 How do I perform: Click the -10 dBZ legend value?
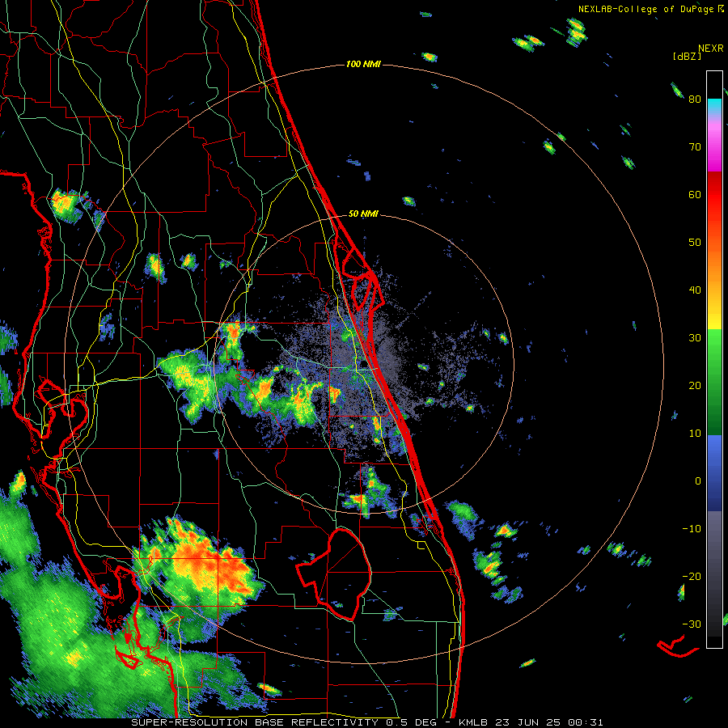point(692,529)
